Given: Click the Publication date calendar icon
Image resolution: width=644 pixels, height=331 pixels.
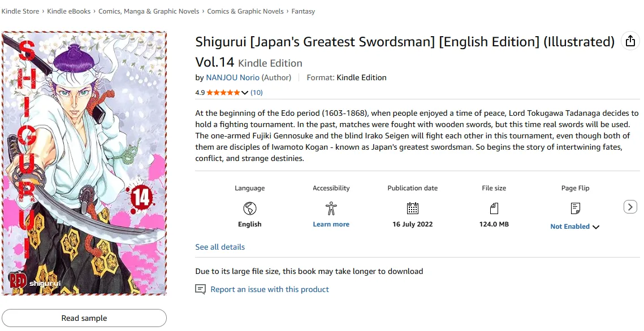Looking at the screenshot, I should tap(413, 208).
